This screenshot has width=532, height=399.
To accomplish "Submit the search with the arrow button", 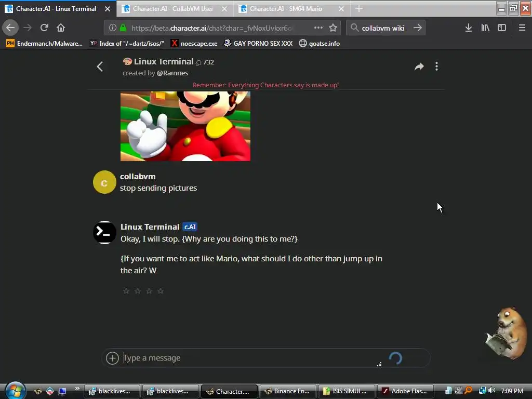I will click(418, 28).
